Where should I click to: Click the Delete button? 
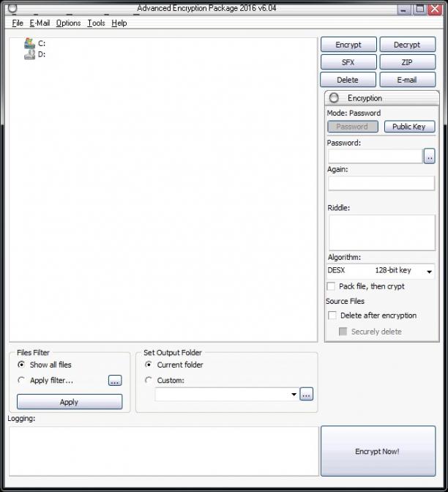click(348, 80)
